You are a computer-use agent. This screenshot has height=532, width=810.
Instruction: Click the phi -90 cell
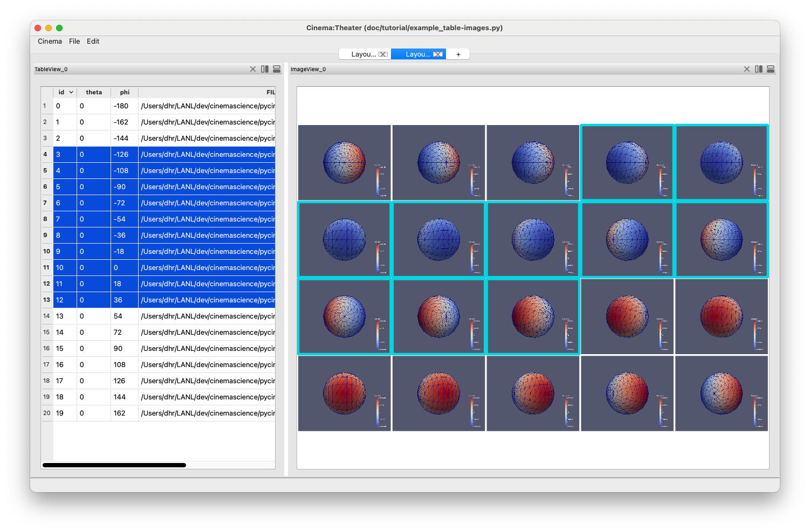coord(125,187)
